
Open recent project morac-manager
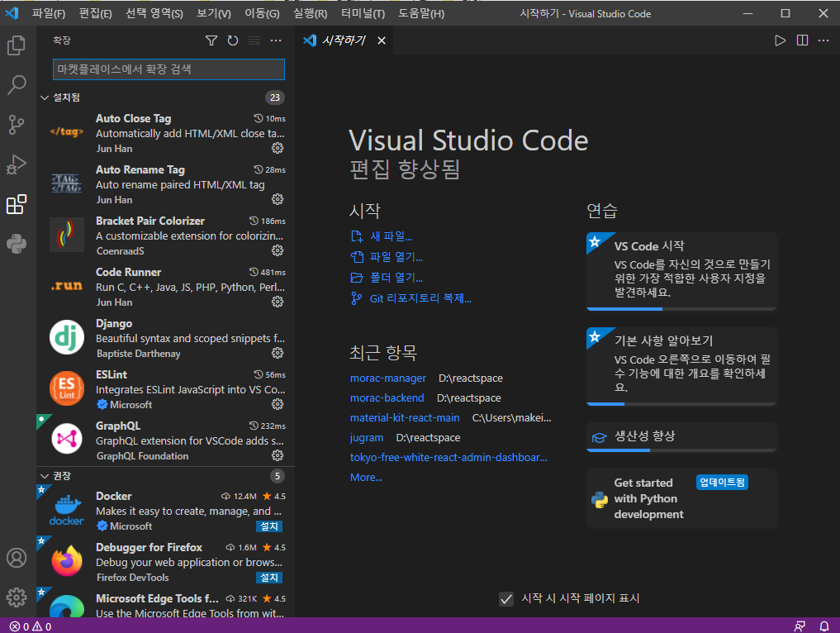click(388, 378)
